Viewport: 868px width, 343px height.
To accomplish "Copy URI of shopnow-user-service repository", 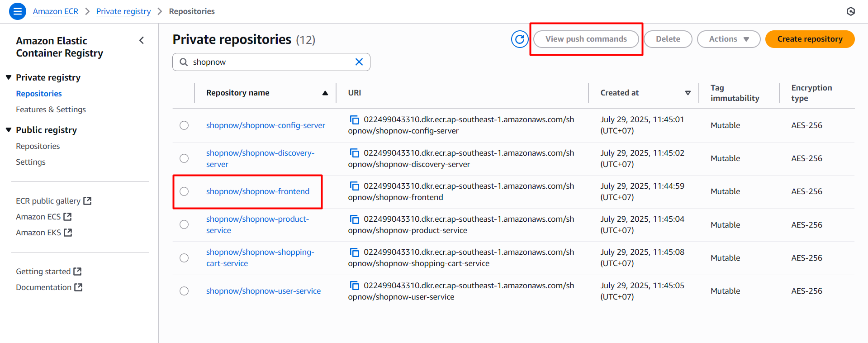I will point(355,286).
